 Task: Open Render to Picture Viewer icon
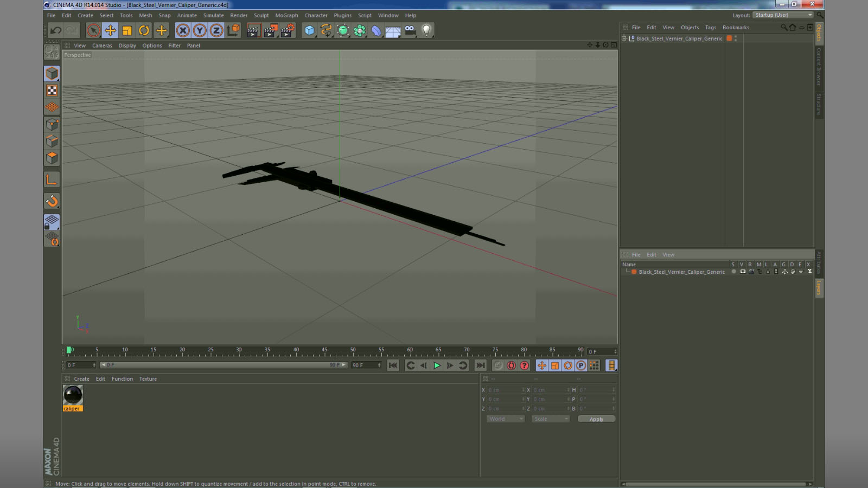(270, 30)
